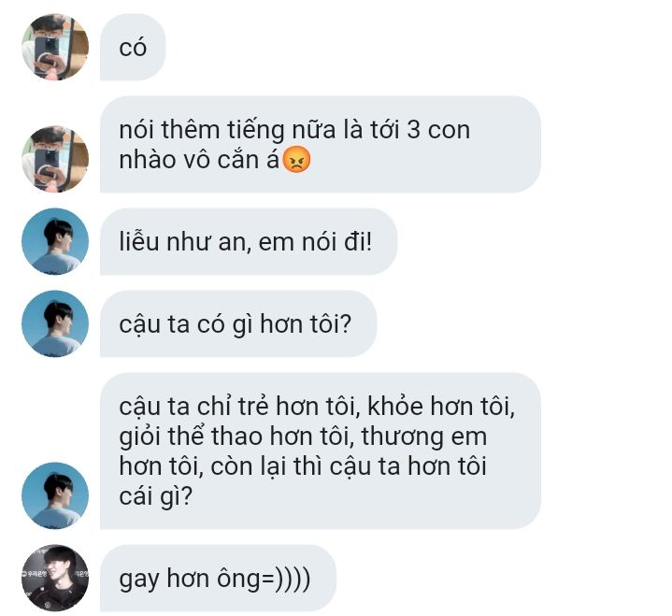Tap mirror-selfie avatar next to 'nói thêm tiếng nữa' message
The image size is (672, 616).
point(55,159)
